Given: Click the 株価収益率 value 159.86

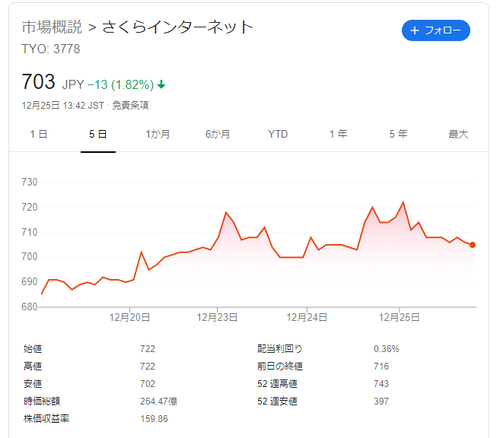Looking at the screenshot, I should point(154,419).
